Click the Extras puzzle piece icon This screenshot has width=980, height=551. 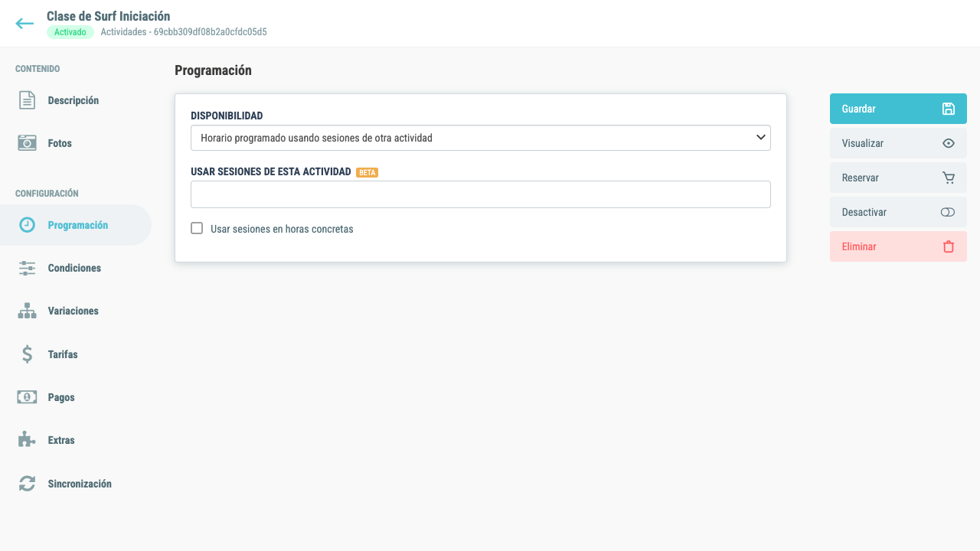pos(27,440)
